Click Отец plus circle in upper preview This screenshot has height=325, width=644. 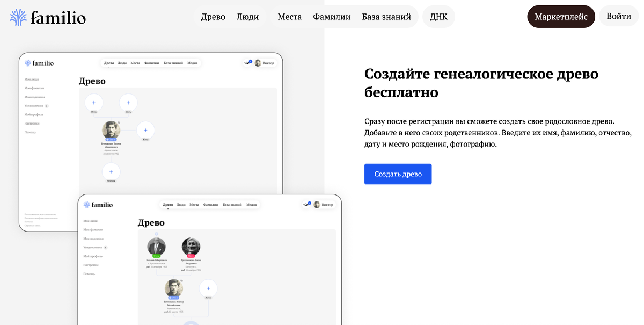(x=94, y=103)
